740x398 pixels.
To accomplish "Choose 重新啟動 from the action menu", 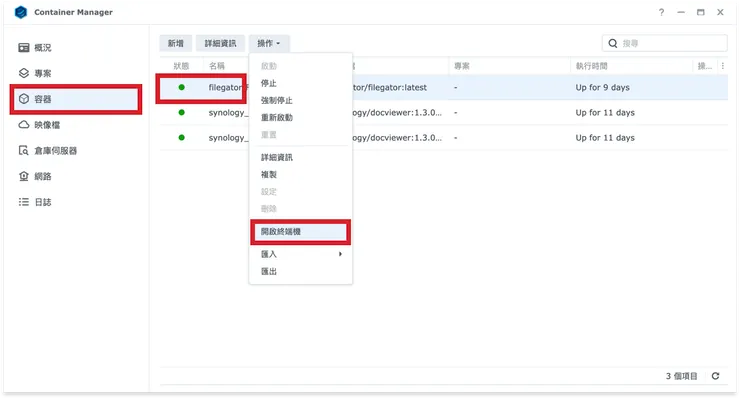I will (301, 118).
